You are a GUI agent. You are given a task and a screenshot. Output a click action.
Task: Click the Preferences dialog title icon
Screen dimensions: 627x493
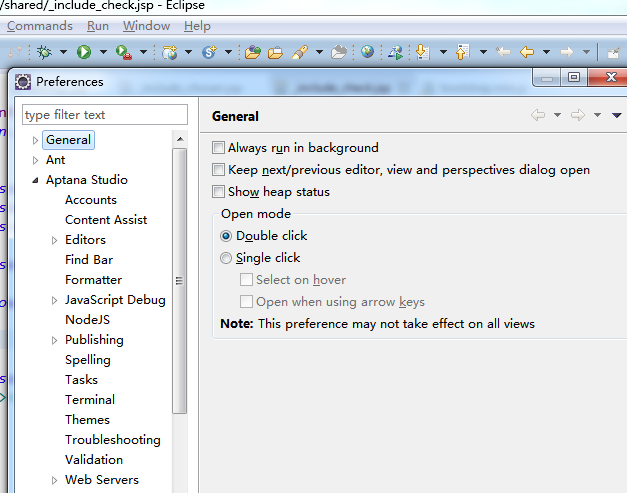[23, 82]
